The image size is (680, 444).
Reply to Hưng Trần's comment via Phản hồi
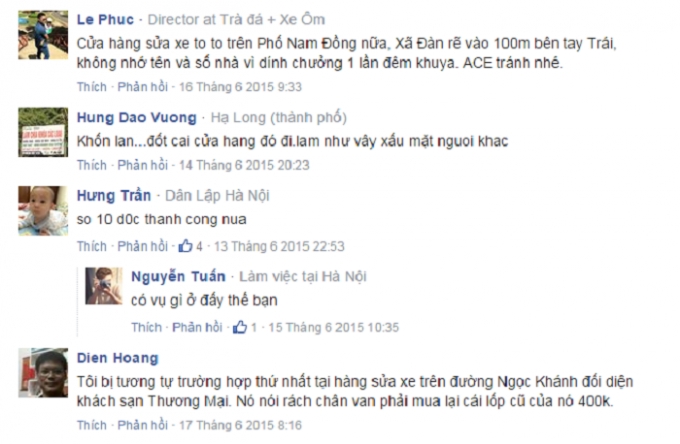pos(142,246)
